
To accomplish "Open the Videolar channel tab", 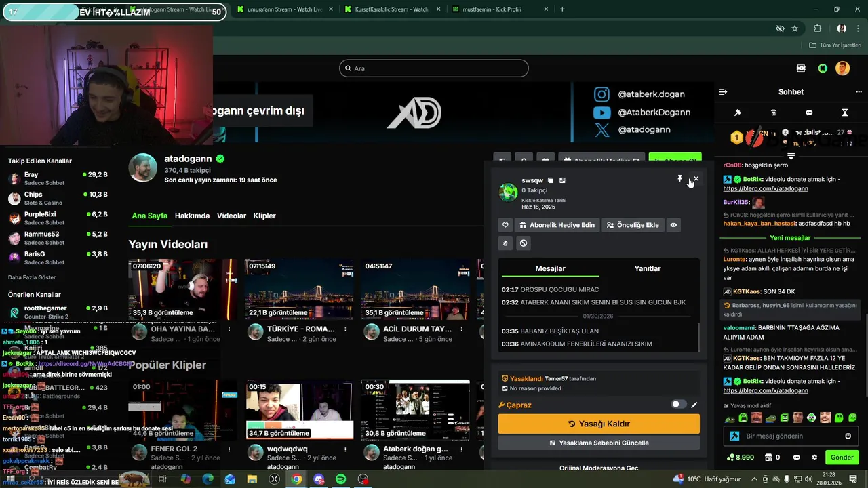I will (x=231, y=216).
